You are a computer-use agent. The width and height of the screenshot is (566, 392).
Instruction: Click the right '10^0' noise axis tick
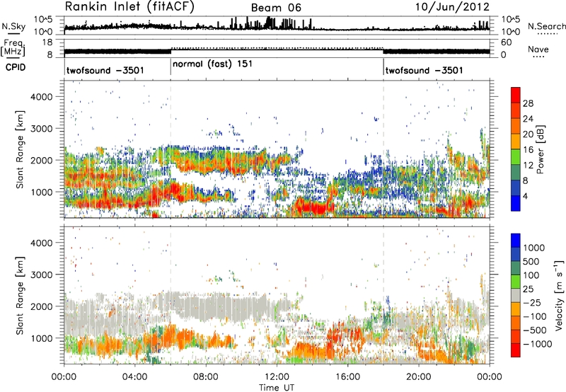[510, 32]
